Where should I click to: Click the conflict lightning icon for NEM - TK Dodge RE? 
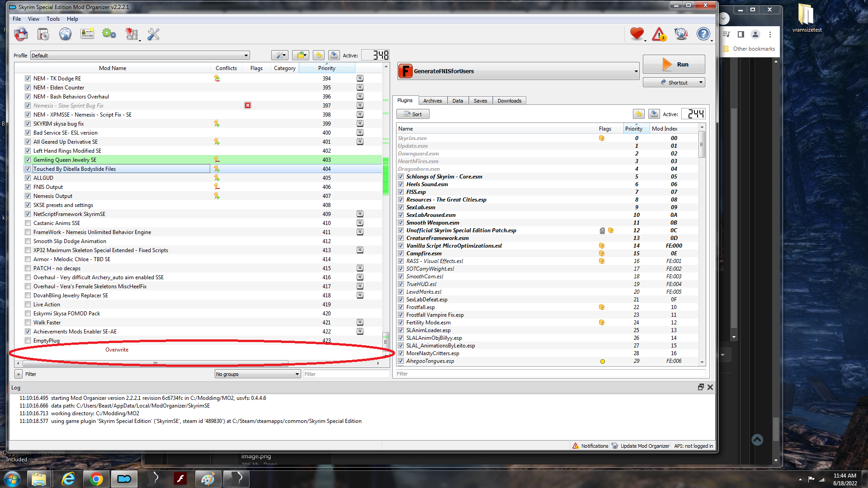pyautogui.click(x=217, y=78)
